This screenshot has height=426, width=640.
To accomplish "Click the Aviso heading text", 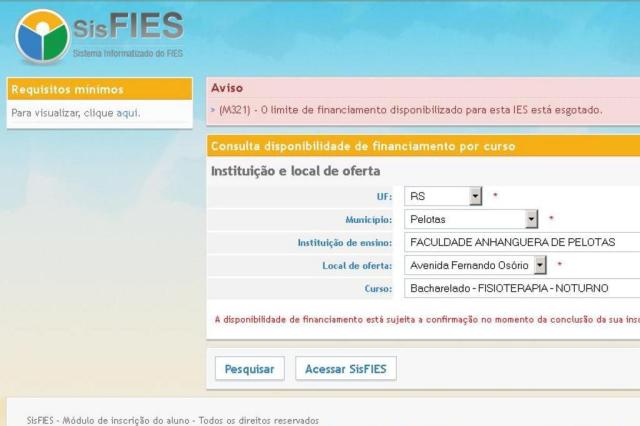I will click(x=227, y=88).
